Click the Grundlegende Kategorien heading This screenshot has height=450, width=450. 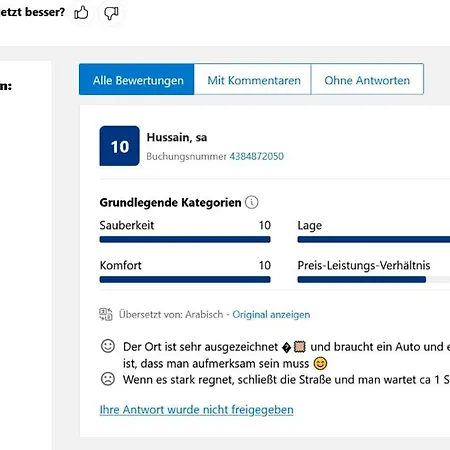(x=170, y=202)
